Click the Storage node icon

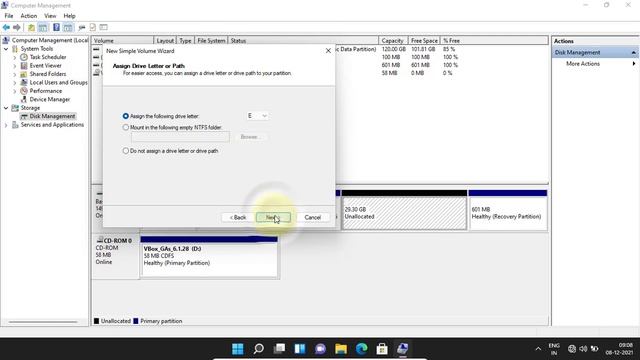click(15, 108)
